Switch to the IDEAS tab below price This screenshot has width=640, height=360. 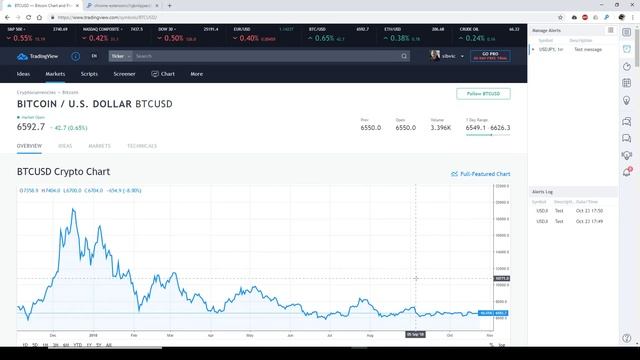65,146
